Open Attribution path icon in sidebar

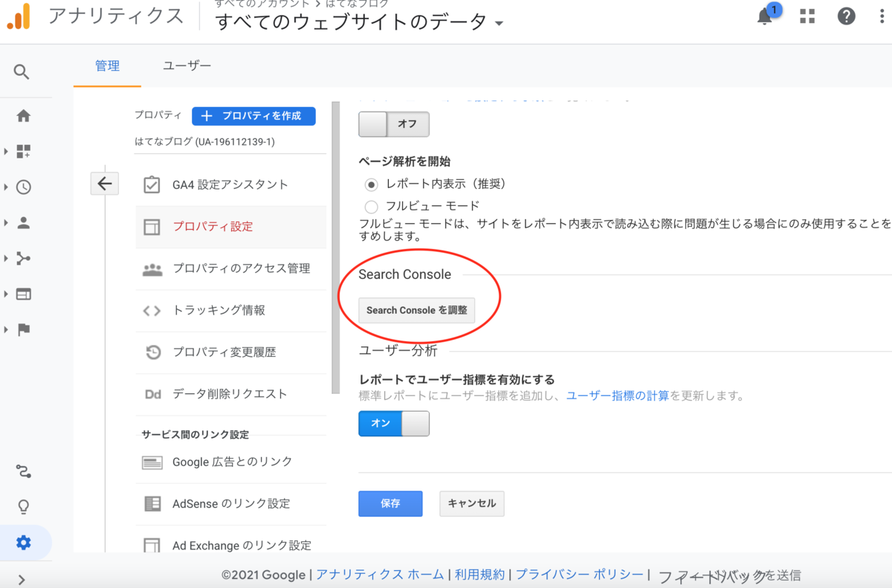pyautogui.click(x=24, y=471)
